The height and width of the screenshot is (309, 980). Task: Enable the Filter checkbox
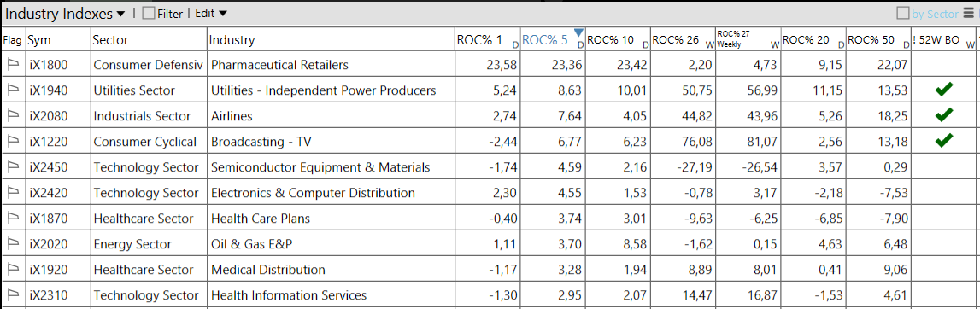click(x=148, y=13)
